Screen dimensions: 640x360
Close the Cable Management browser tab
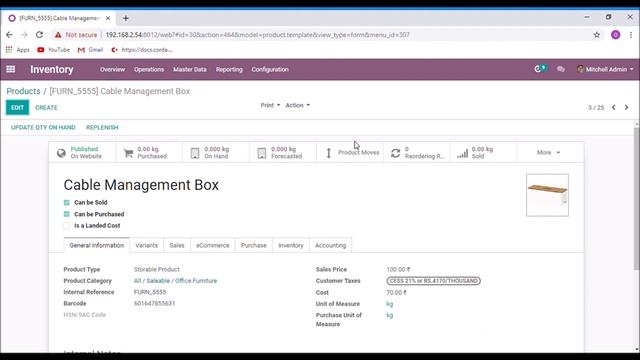pyautogui.click(x=108, y=18)
